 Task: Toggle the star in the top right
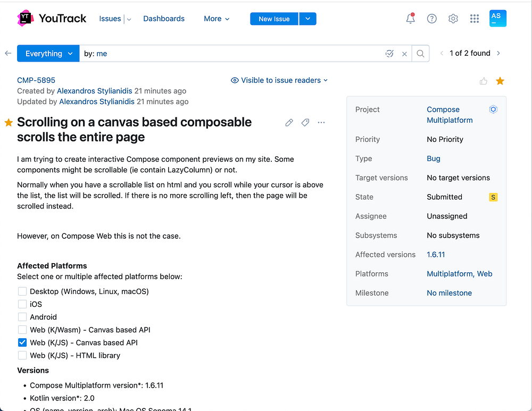[500, 81]
